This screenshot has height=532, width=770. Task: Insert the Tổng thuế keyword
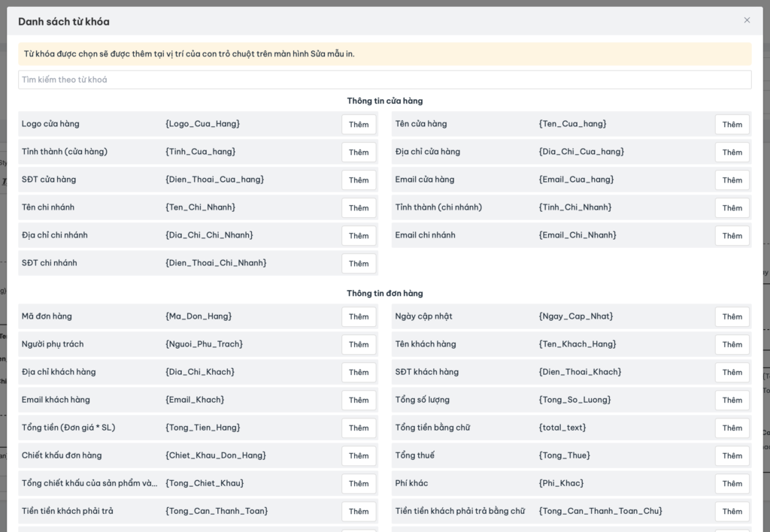732,456
